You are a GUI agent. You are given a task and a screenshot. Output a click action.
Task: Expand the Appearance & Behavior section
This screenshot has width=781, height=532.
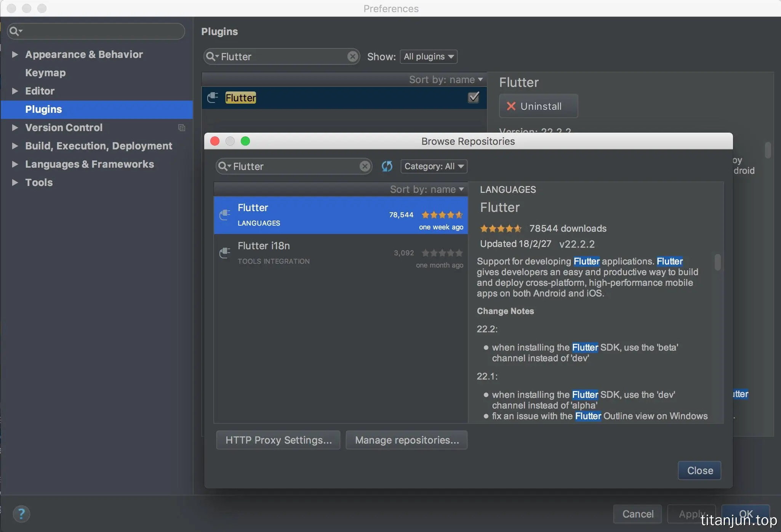15,54
